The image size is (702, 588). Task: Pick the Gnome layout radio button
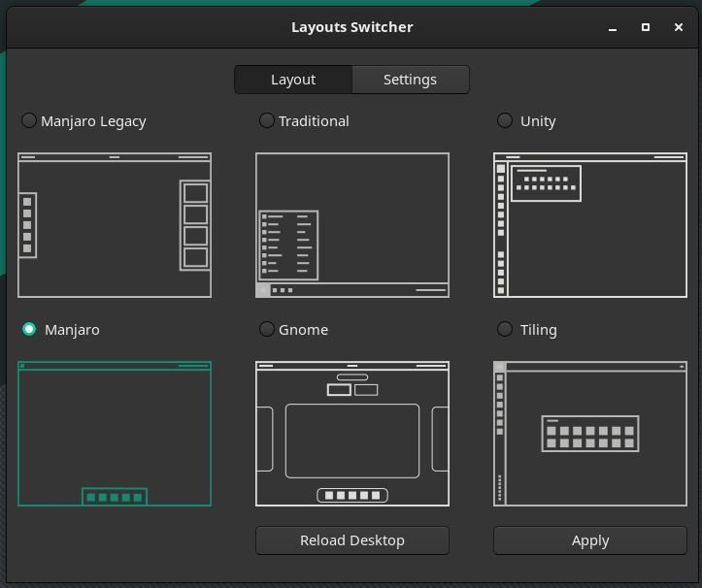click(267, 329)
